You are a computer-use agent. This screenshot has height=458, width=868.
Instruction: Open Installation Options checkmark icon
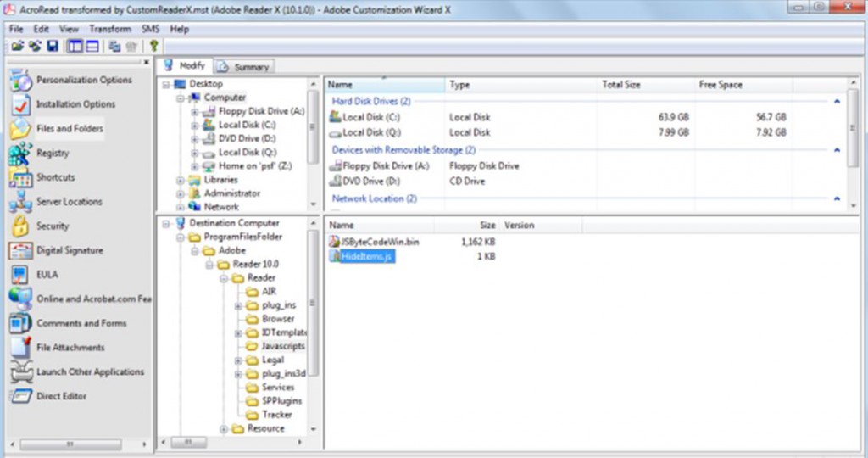tap(20, 104)
